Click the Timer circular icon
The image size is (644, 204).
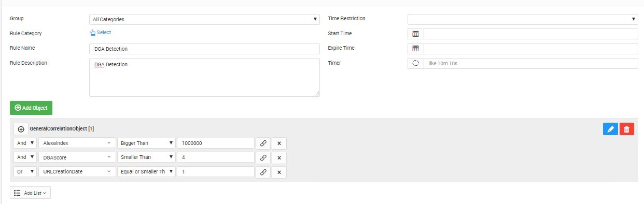(x=415, y=63)
